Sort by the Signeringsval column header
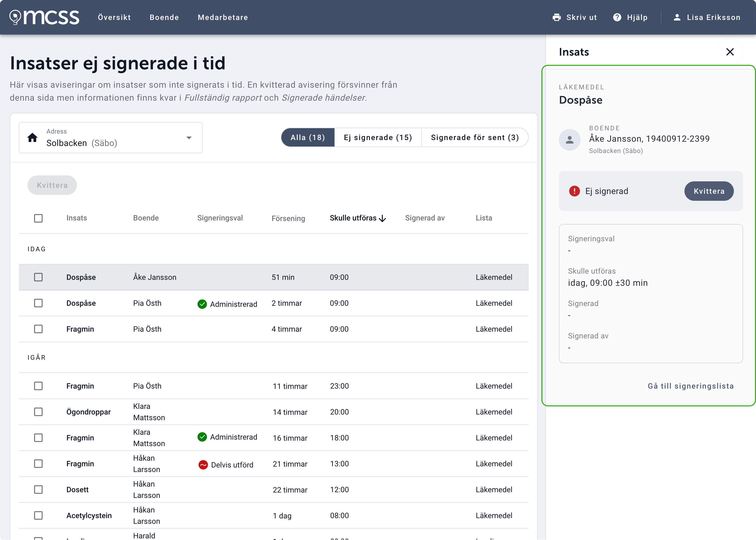 point(220,218)
